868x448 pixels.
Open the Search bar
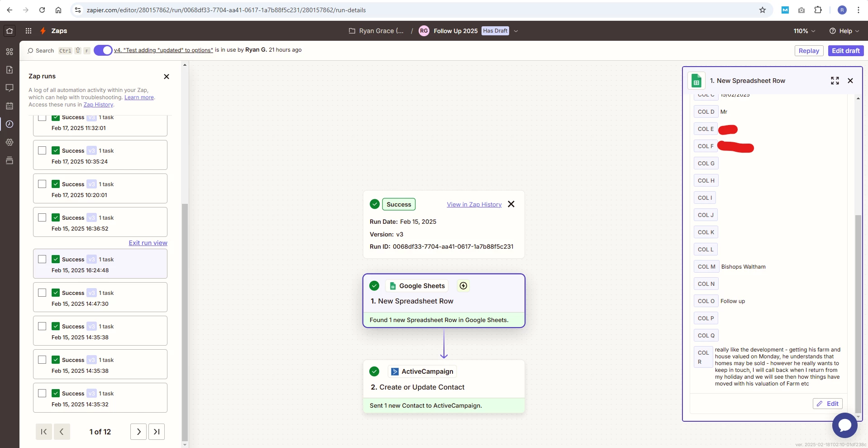point(59,50)
